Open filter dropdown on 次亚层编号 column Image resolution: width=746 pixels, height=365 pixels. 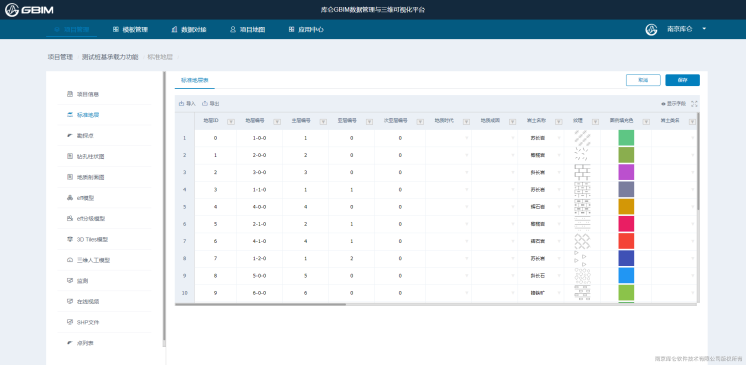420,122
